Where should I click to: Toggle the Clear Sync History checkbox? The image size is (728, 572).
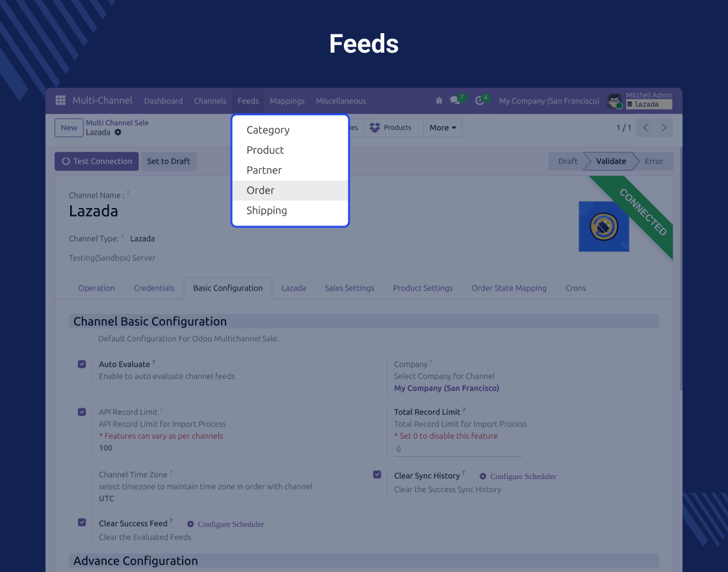click(377, 474)
